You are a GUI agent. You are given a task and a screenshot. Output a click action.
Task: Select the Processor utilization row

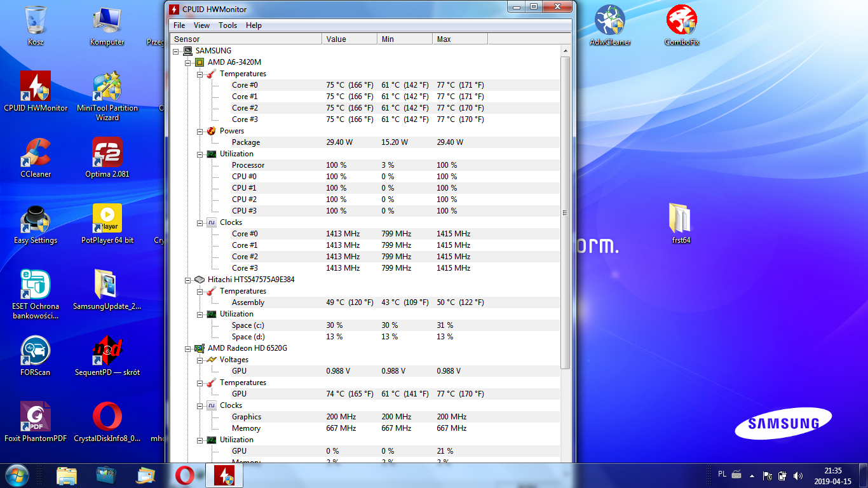click(x=365, y=165)
